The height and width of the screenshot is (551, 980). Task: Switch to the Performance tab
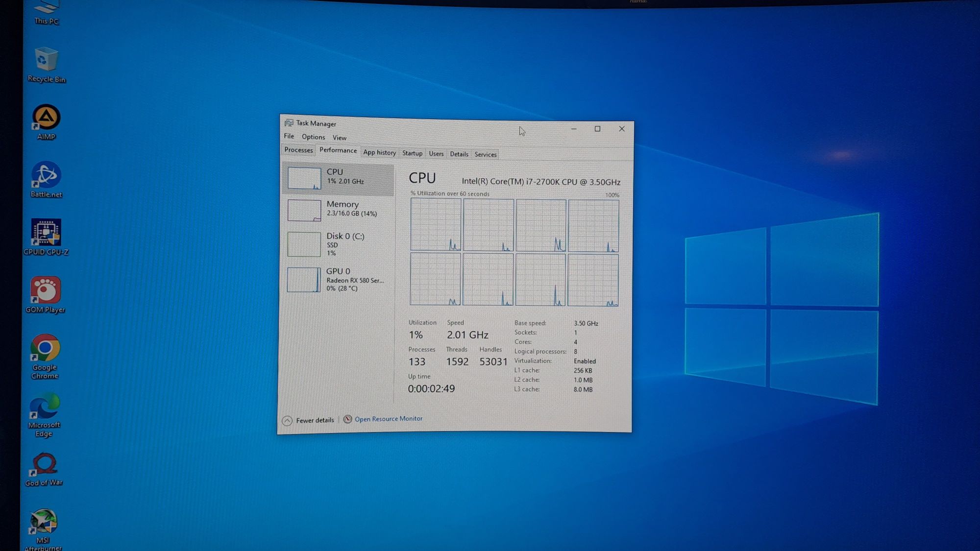(x=338, y=150)
